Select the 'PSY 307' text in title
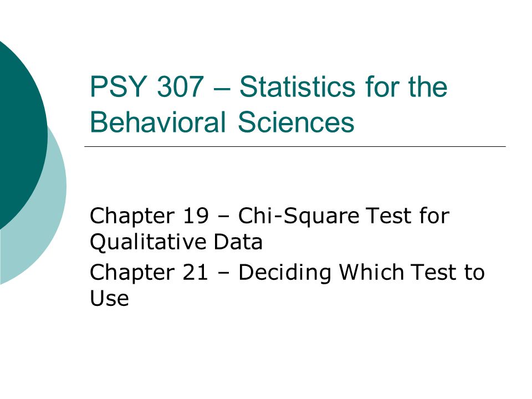The height and width of the screenshot is (399, 532). (146, 87)
